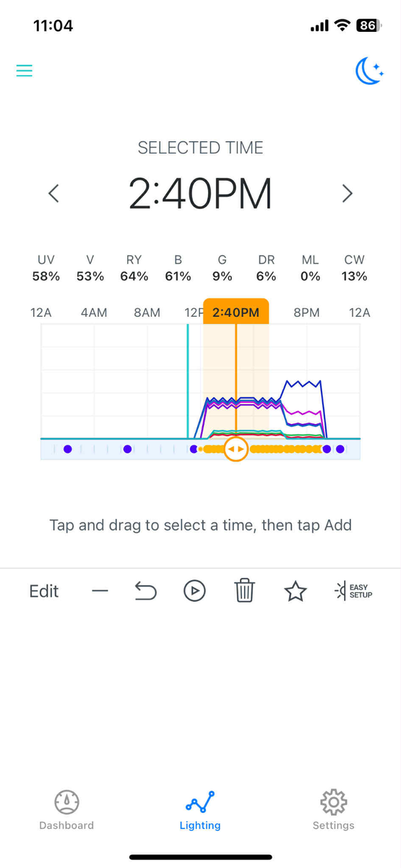Open the hamburger menu icon
This screenshot has width=401, height=868.
point(25,71)
